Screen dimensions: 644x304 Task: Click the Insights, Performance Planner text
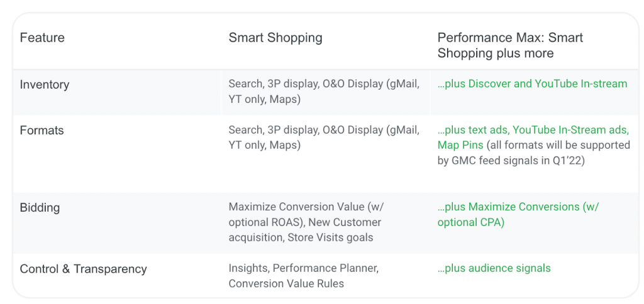coord(303,268)
